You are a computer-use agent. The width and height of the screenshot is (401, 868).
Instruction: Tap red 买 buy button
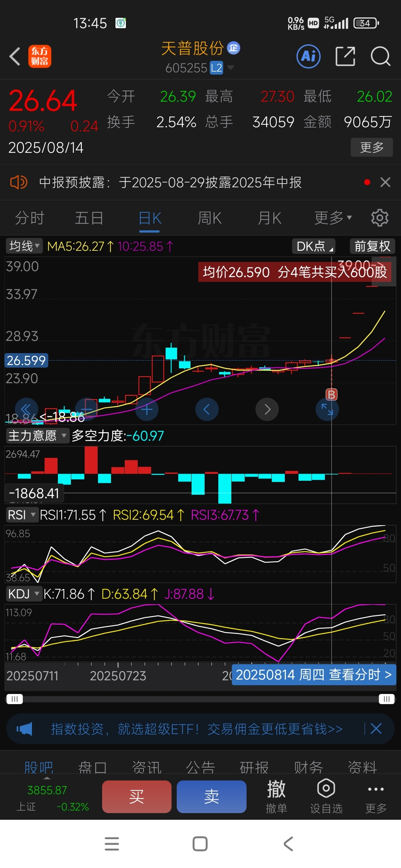(x=137, y=796)
